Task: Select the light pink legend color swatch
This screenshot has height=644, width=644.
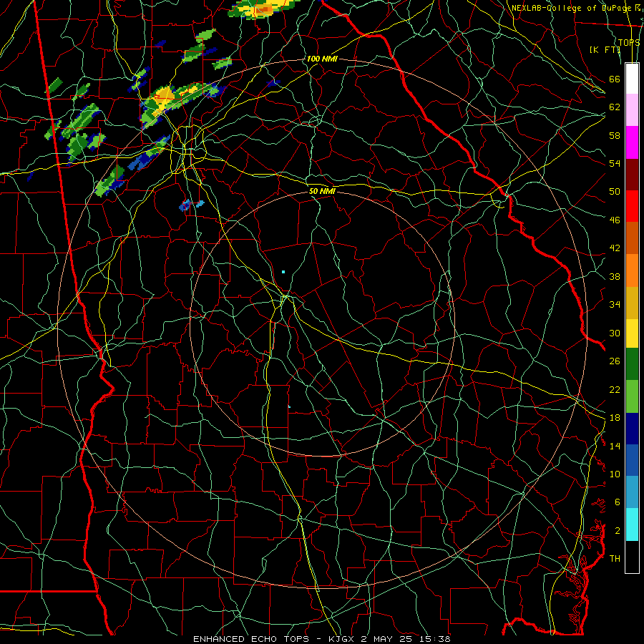Action: 632,109
